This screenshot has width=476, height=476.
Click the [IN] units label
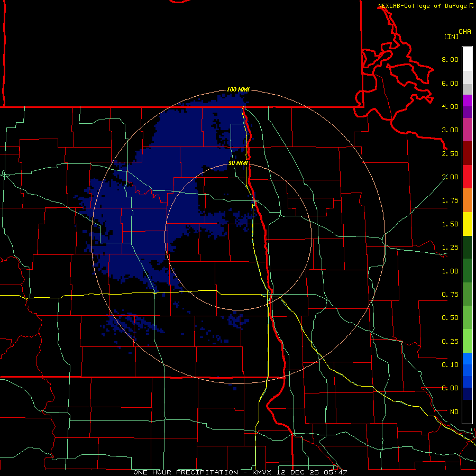[452, 36]
